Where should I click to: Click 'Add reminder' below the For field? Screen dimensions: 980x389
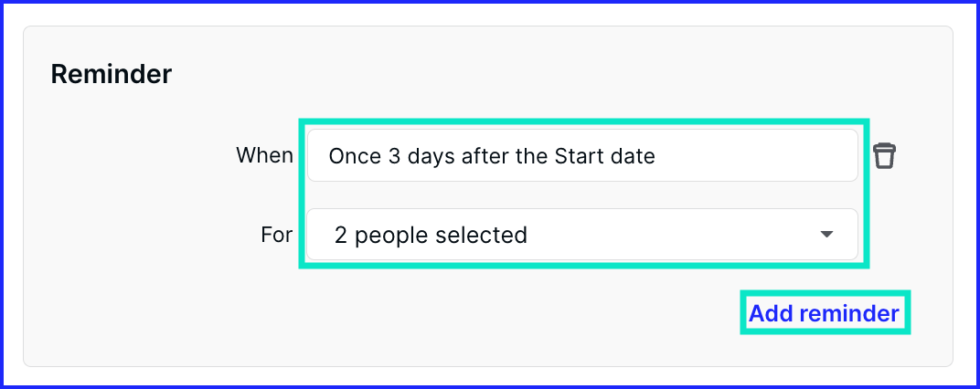pos(824,313)
